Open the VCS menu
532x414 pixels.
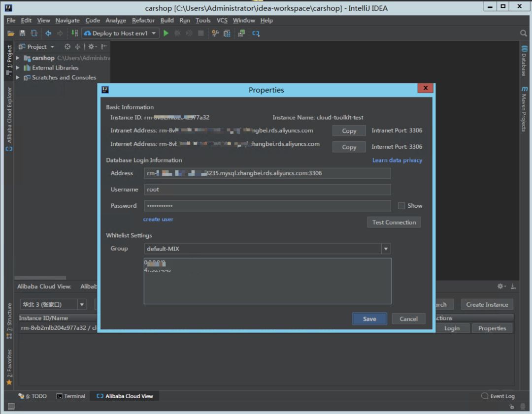point(222,20)
